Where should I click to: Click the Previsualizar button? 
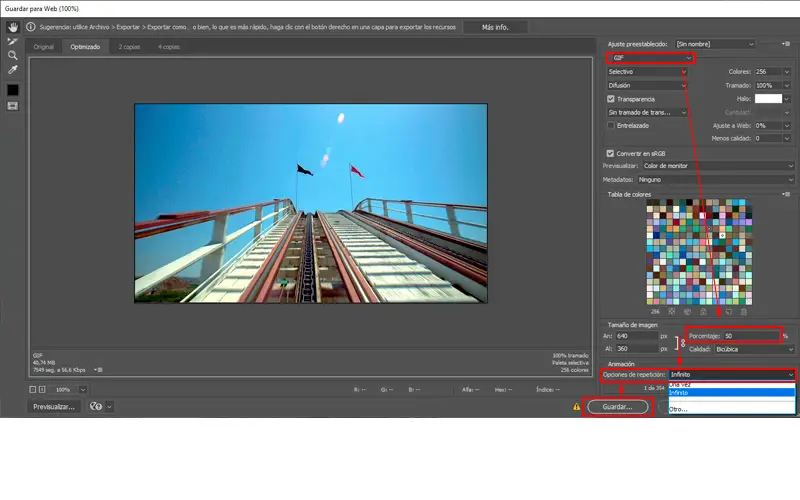pyautogui.click(x=55, y=407)
